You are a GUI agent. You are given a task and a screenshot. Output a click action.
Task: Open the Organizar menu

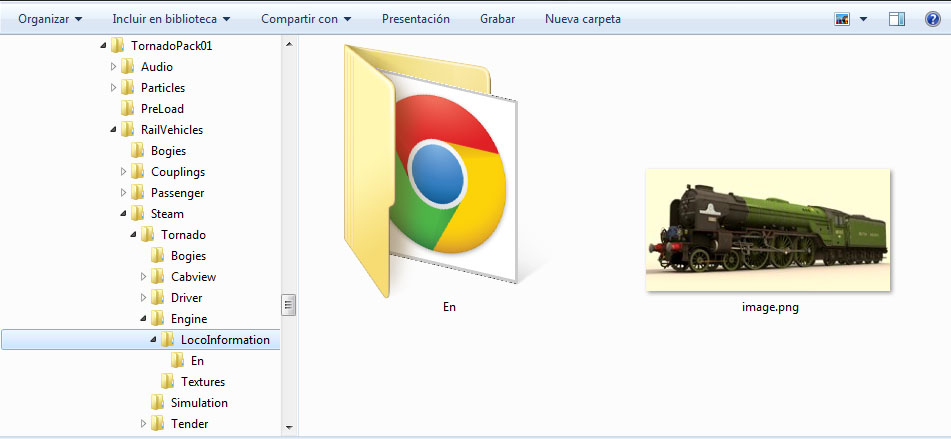point(50,19)
